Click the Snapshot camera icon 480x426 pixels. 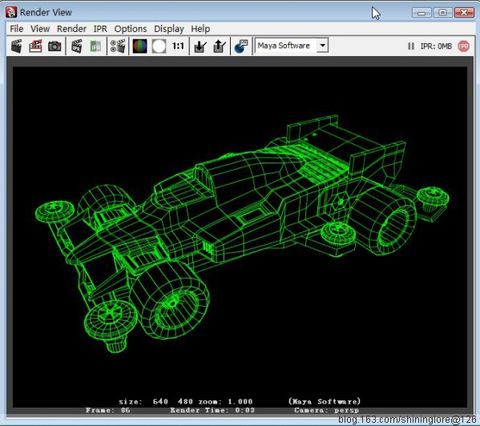click(x=54, y=46)
